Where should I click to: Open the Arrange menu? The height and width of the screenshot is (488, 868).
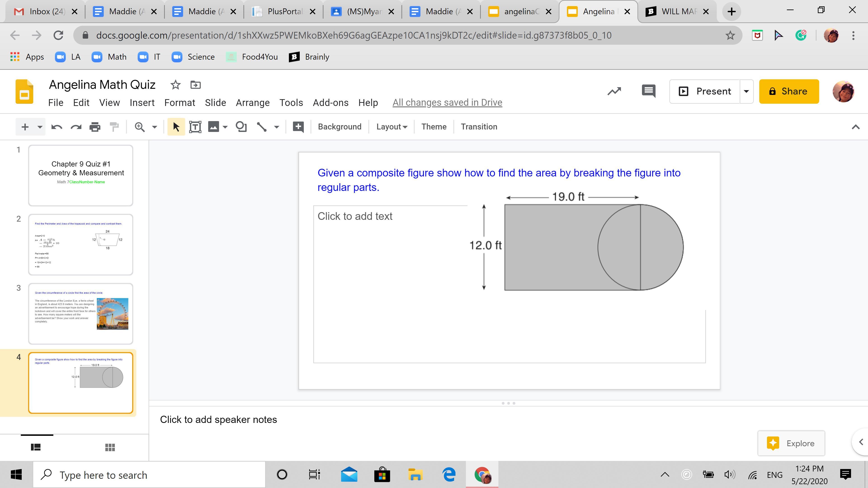(252, 103)
